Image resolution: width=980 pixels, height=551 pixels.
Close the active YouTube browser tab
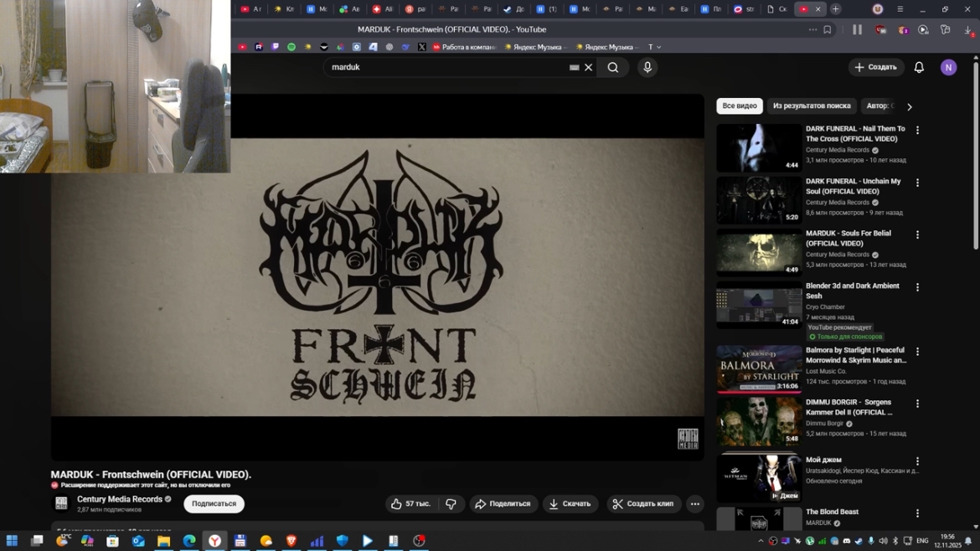pos(818,9)
